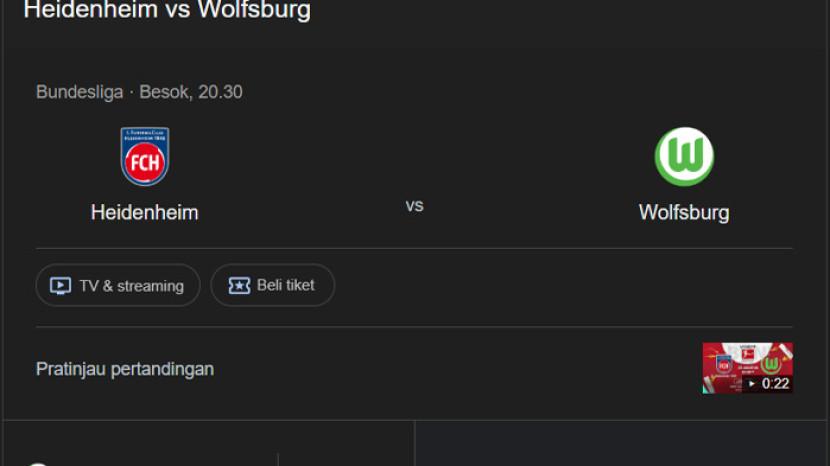Image resolution: width=830 pixels, height=466 pixels.
Task: Click the ticket icon beside Beli tiket
Action: (239, 286)
